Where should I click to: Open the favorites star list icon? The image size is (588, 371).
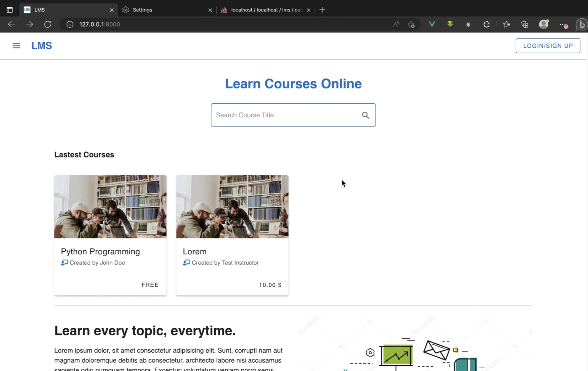507,24
